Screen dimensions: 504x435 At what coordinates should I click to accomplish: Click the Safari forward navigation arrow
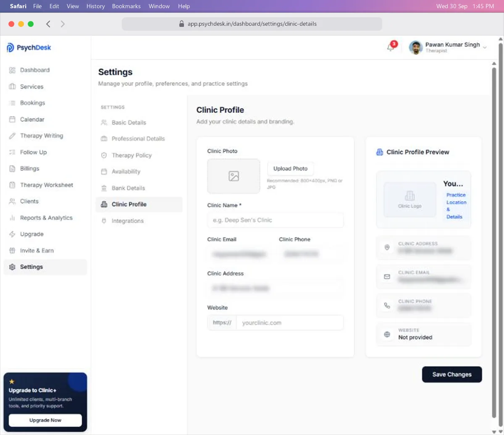(63, 24)
